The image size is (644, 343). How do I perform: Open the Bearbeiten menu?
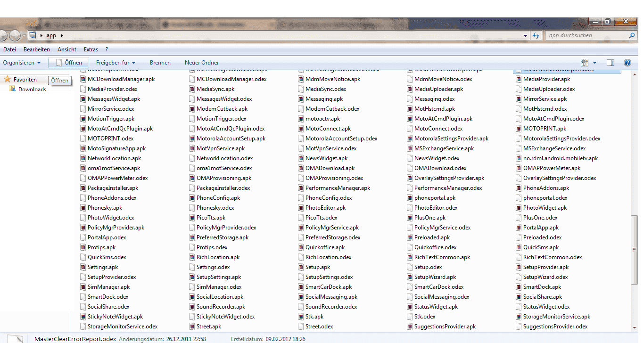37,49
